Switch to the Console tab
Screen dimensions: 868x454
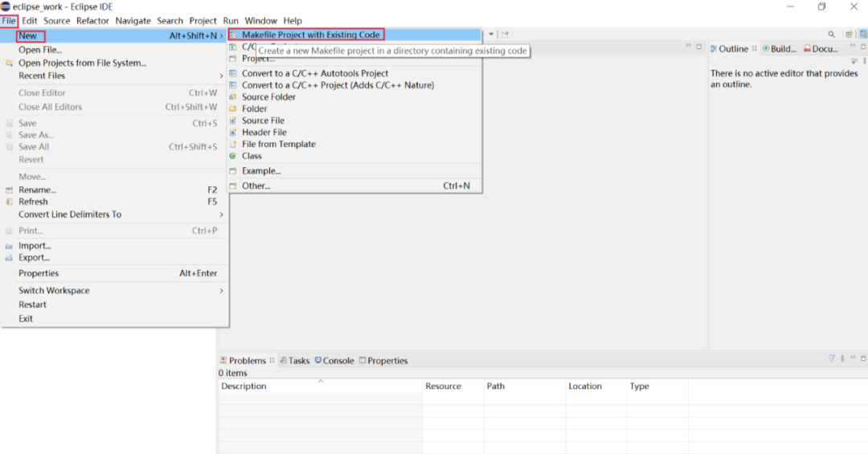[x=334, y=361]
